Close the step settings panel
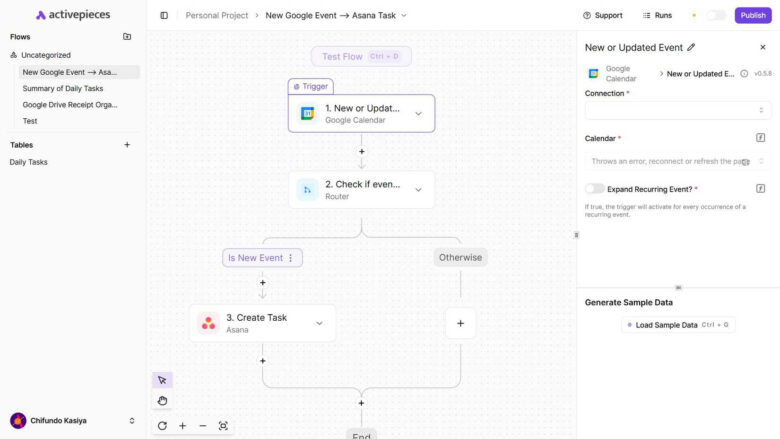The width and height of the screenshot is (780, 439). pyautogui.click(x=763, y=47)
